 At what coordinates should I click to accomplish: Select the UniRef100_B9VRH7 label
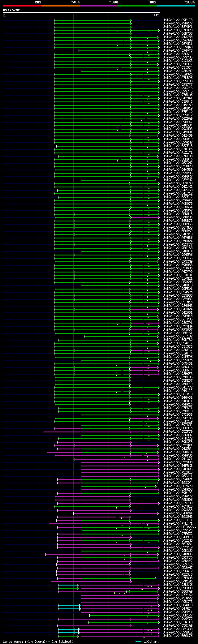pos(178,142)
